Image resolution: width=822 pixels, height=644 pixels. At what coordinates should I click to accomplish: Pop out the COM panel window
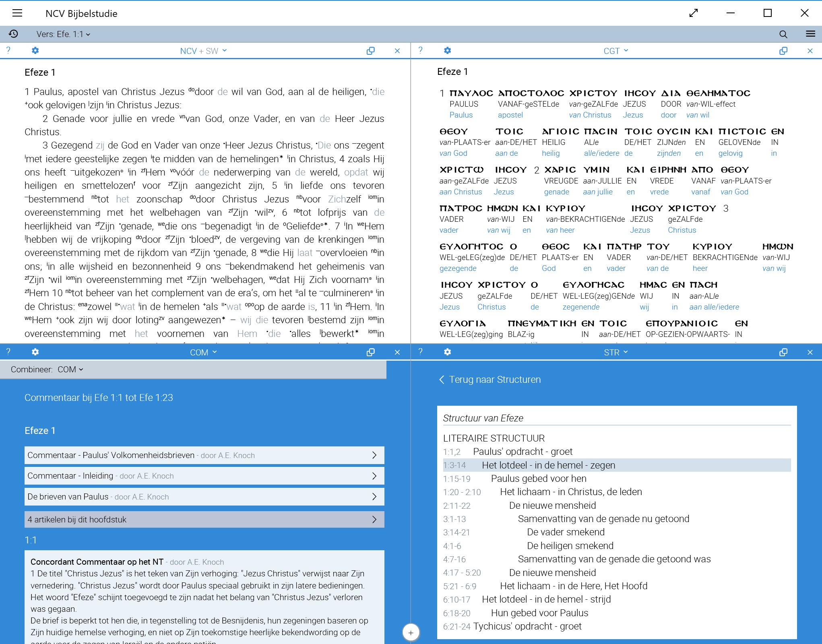370,352
